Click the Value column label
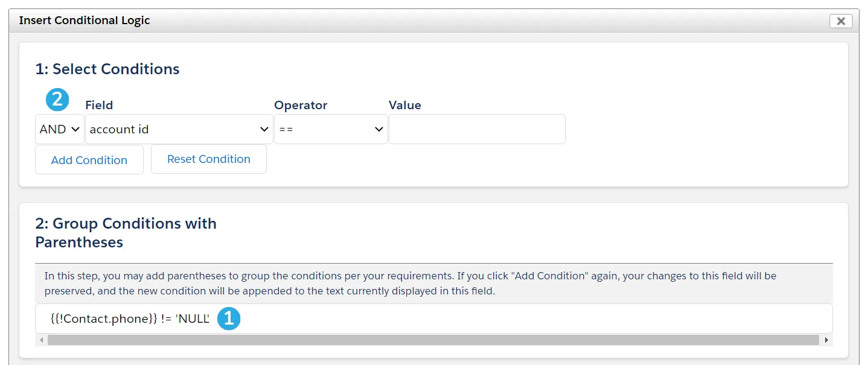Screen dimensions: 868x365 click(x=405, y=105)
